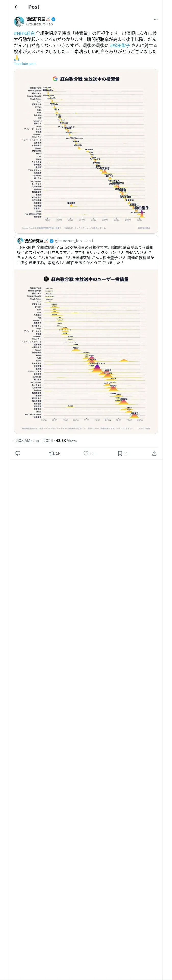172x980 pixels.
Task: Go back using the back arrow
Action: click(17, 7)
